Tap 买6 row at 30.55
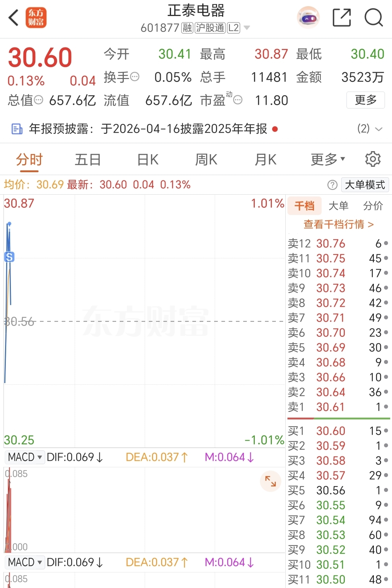The width and height of the screenshot is (392, 588). tap(338, 505)
